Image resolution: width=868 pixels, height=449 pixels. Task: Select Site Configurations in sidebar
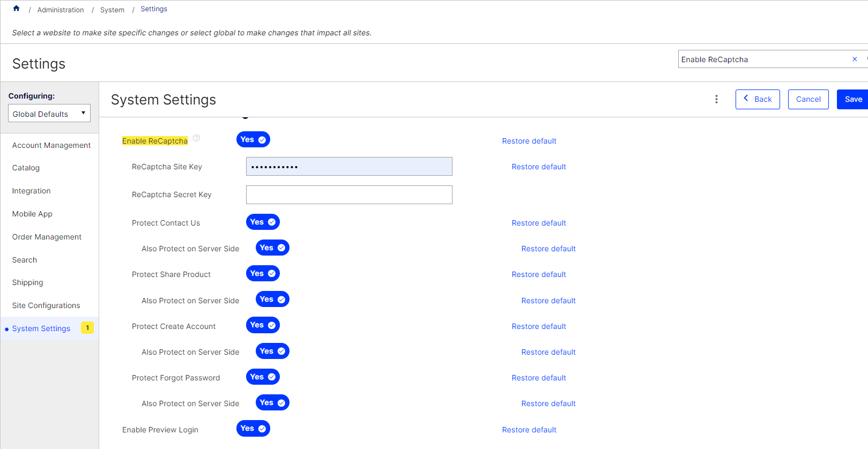coord(46,305)
